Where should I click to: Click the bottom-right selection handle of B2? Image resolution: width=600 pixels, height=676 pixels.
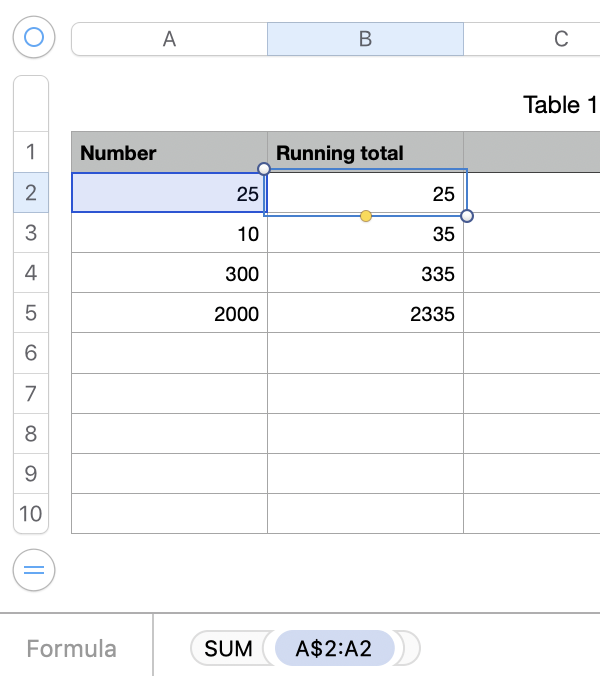pyautogui.click(x=467, y=216)
